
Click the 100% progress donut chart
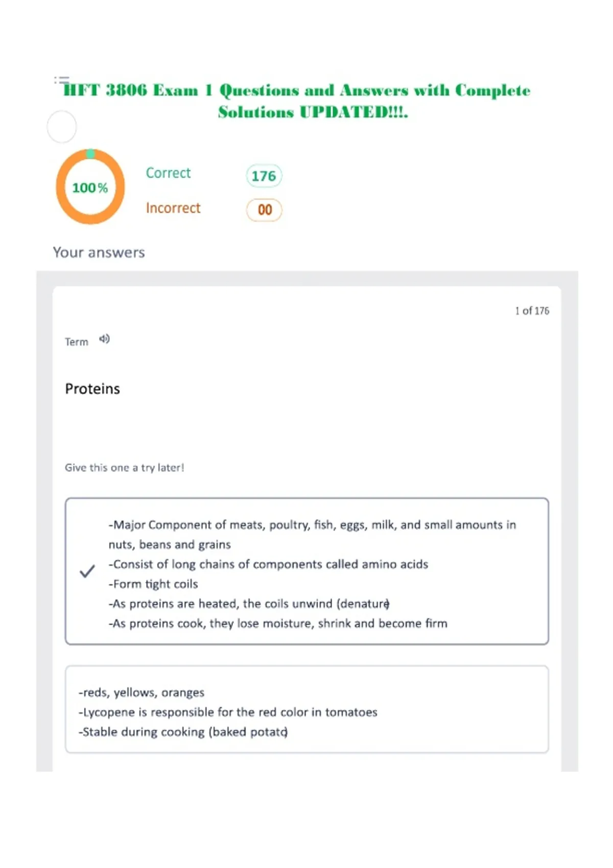(x=90, y=187)
